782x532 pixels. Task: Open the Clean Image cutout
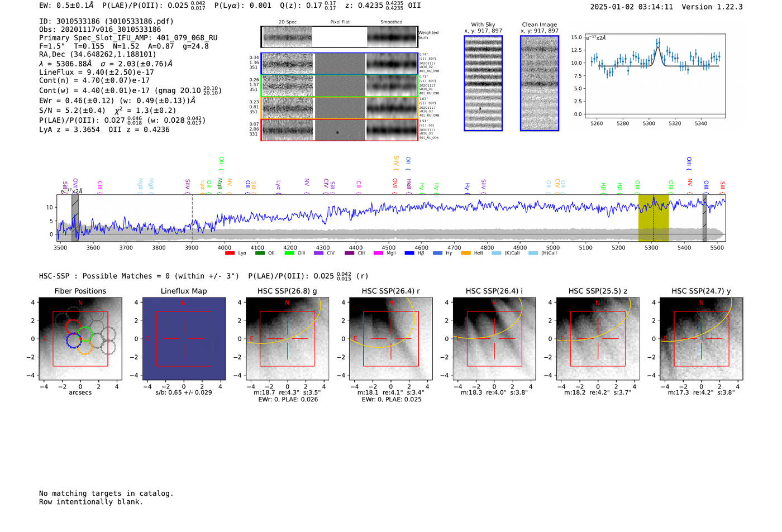540,83
